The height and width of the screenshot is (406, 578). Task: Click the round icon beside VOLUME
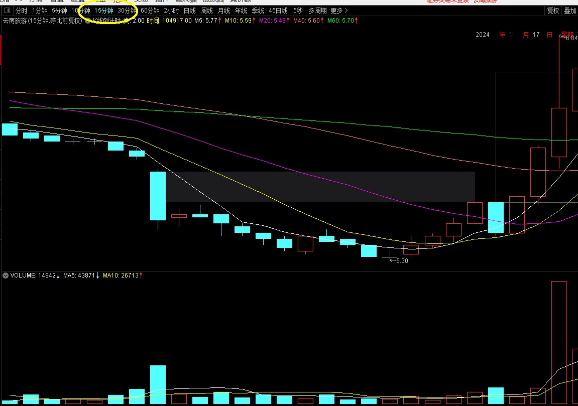point(6,275)
